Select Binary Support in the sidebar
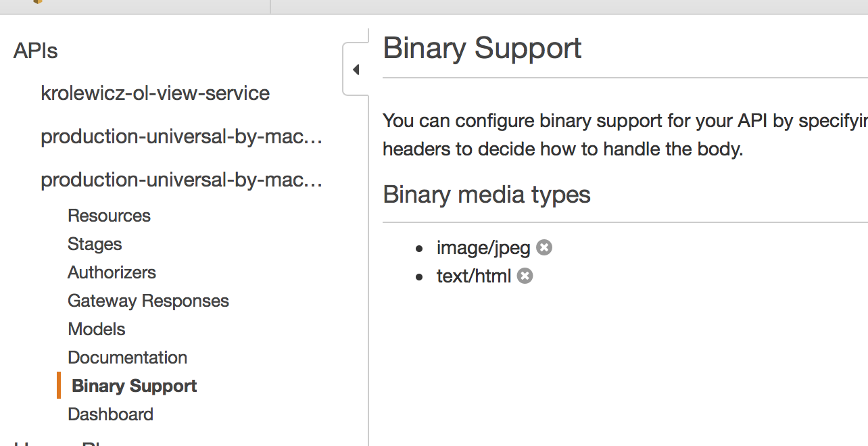Screen dimensions: 868x446 [134, 386]
